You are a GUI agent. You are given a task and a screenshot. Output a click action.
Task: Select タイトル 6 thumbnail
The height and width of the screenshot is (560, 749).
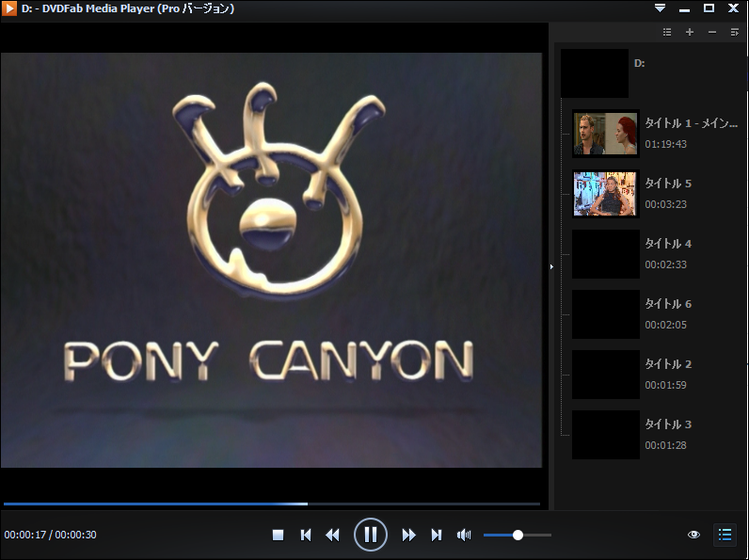tap(606, 314)
